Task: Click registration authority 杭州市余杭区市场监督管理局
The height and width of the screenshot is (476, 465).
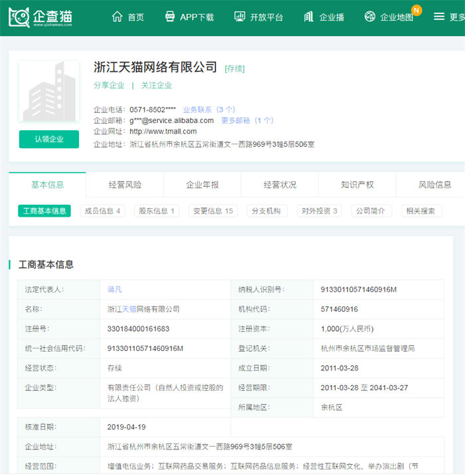Action: click(367, 348)
